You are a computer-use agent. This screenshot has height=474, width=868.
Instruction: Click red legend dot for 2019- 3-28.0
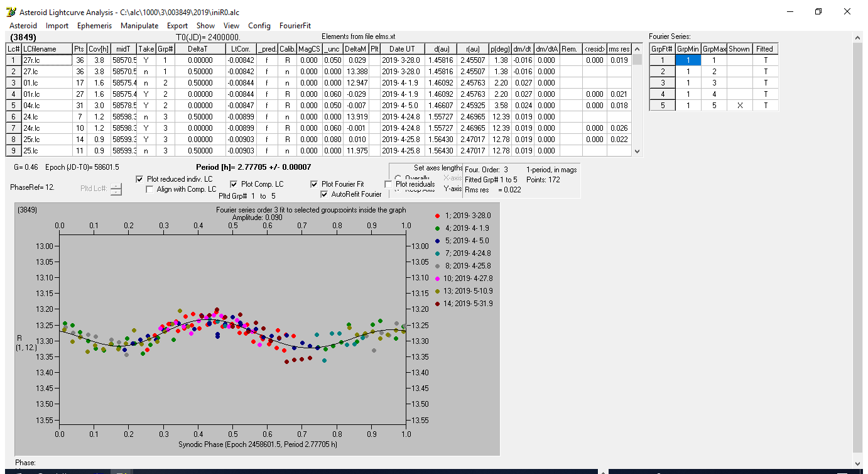(x=437, y=216)
